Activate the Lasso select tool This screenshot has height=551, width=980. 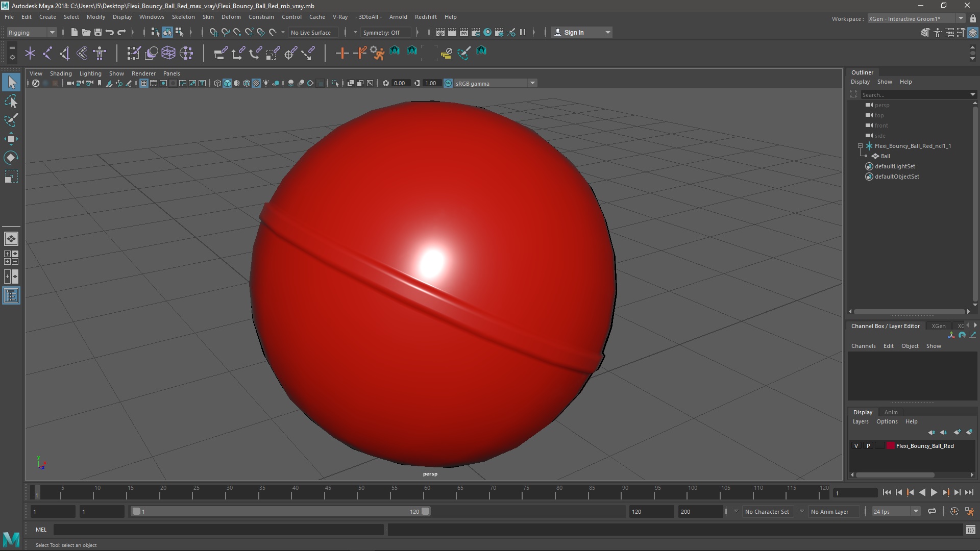click(x=11, y=102)
